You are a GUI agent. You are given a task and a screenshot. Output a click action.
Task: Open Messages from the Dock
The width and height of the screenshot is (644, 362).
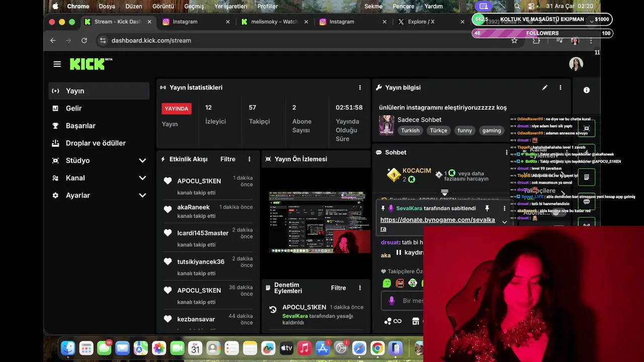click(104, 348)
